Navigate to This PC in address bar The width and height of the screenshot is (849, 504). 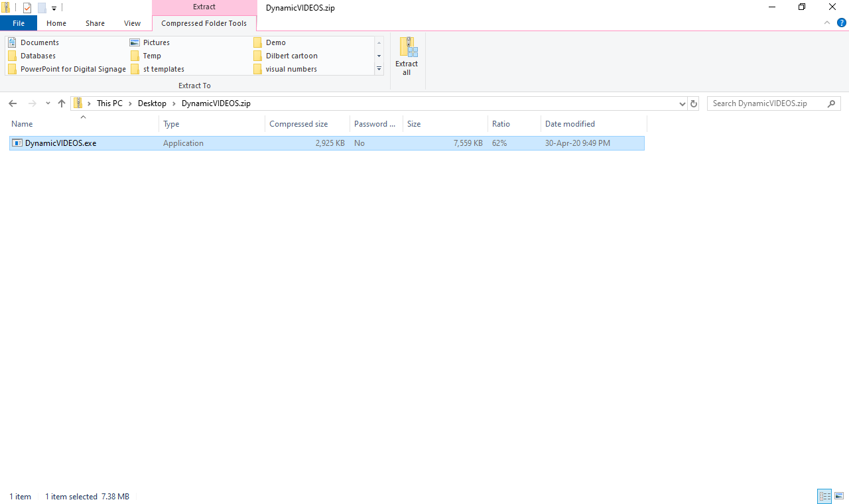pos(109,103)
